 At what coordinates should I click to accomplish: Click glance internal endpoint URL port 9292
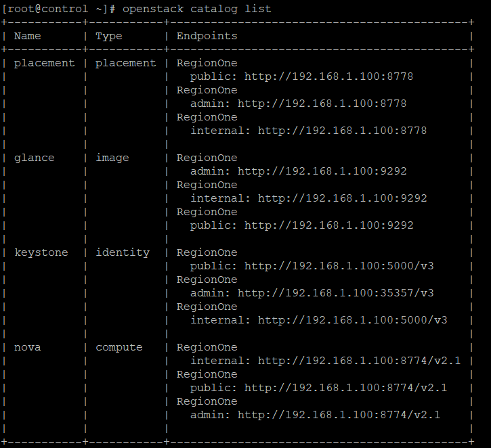(x=342, y=198)
